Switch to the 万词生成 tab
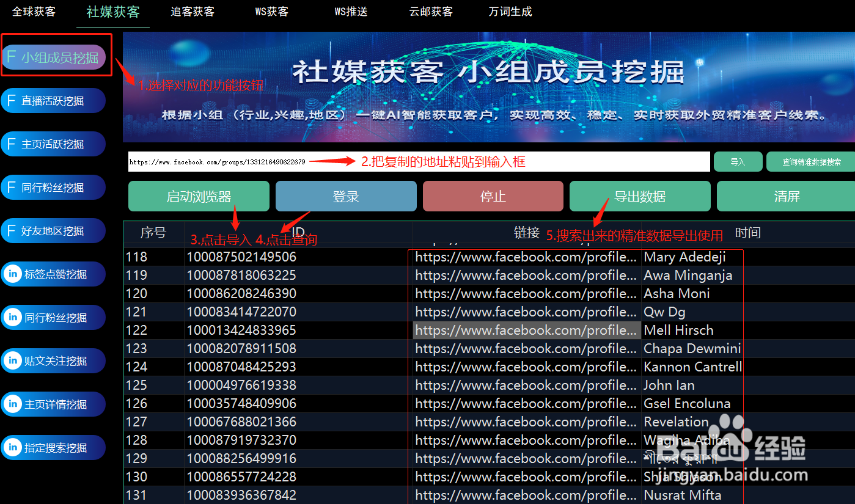The width and height of the screenshot is (855, 504). 510,12
